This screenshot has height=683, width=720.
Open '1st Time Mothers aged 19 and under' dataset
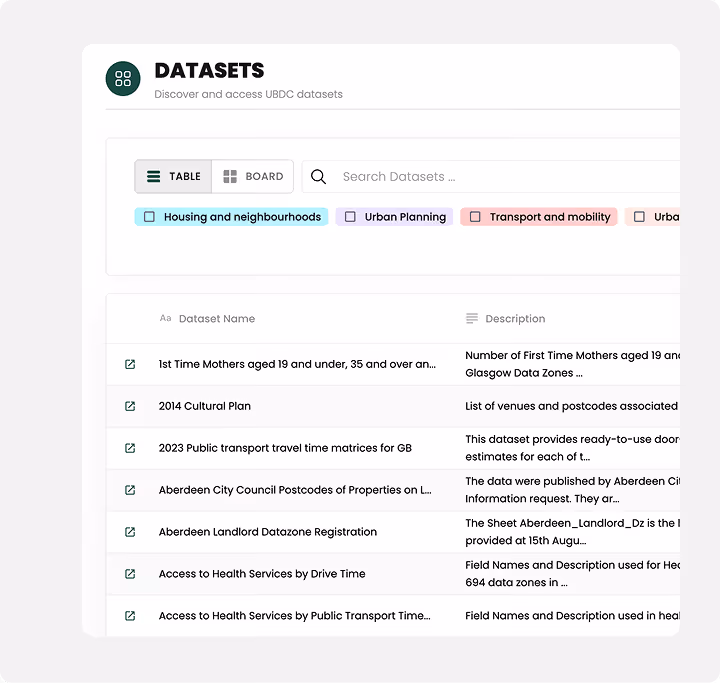(297, 364)
